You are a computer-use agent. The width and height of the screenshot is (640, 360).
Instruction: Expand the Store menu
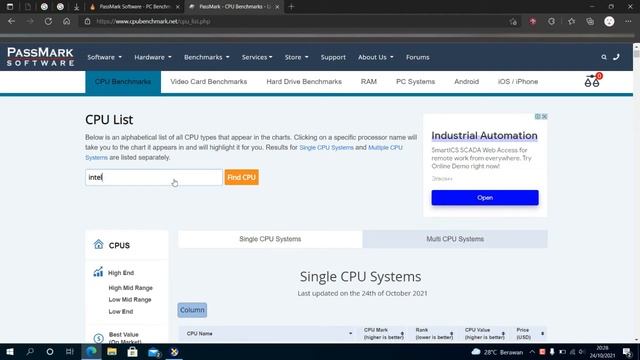click(296, 57)
